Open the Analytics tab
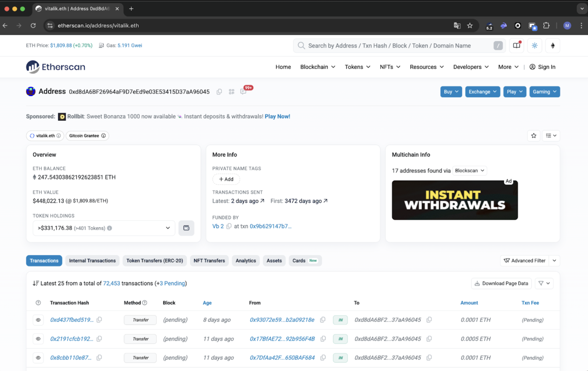Screen dimensions: 588x371 tap(246, 260)
